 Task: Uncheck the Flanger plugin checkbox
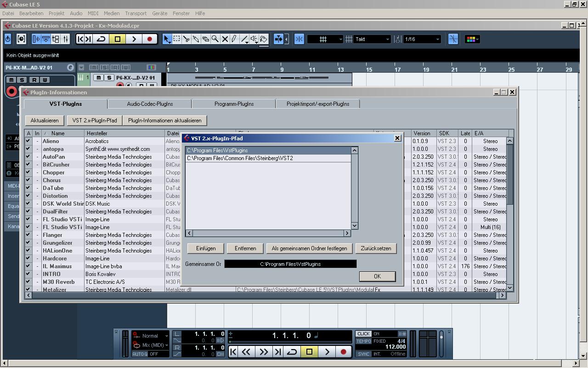pos(28,235)
